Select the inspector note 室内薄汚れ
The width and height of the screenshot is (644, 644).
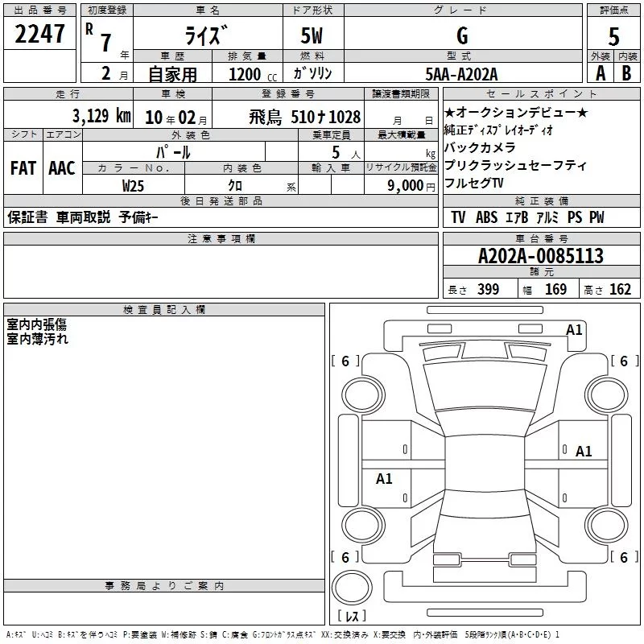(37, 339)
